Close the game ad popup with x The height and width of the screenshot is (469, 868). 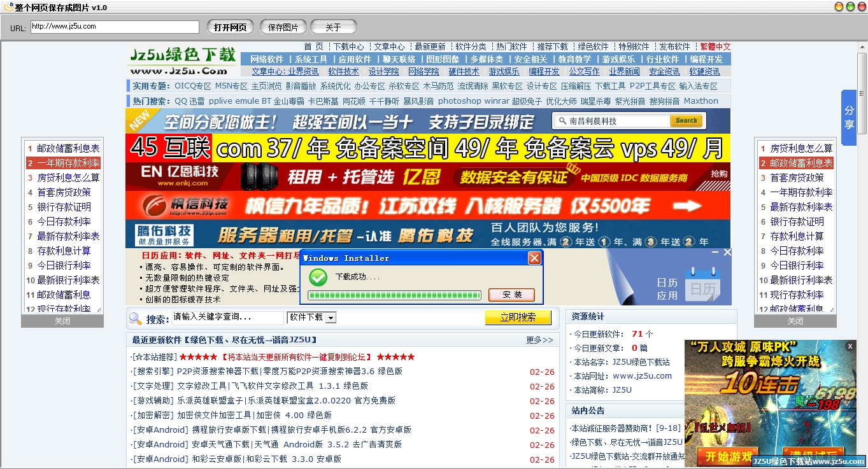pos(850,346)
